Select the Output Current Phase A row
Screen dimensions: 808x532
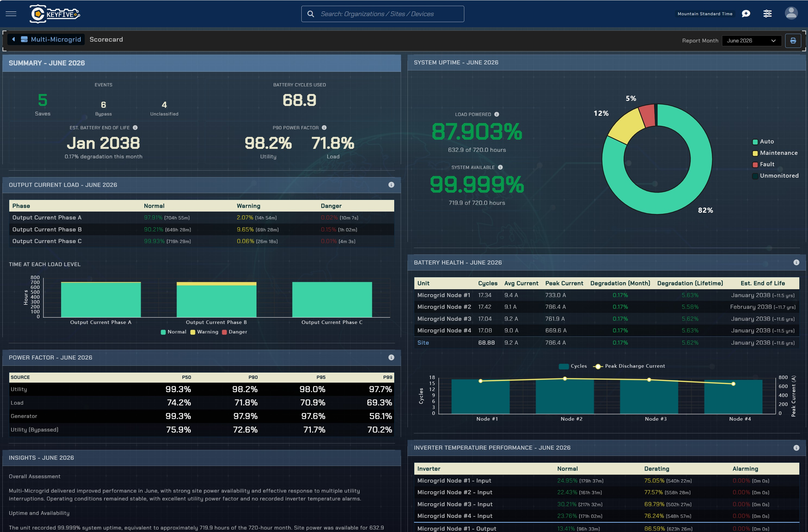[202, 218]
